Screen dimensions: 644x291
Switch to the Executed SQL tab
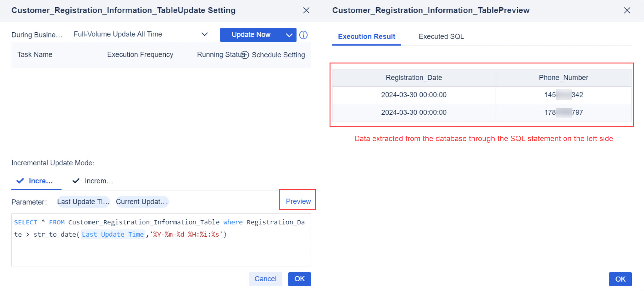[x=441, y=36]
